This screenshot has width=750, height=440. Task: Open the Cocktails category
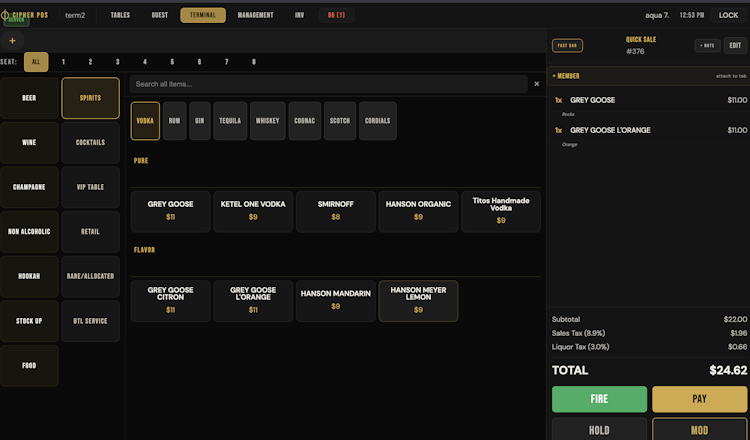point(90,142)
